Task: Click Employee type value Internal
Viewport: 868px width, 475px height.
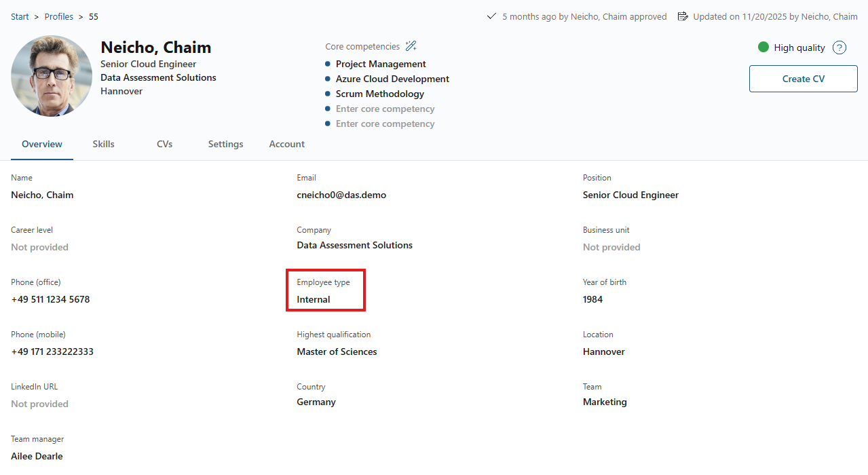Action: point(314,299)
